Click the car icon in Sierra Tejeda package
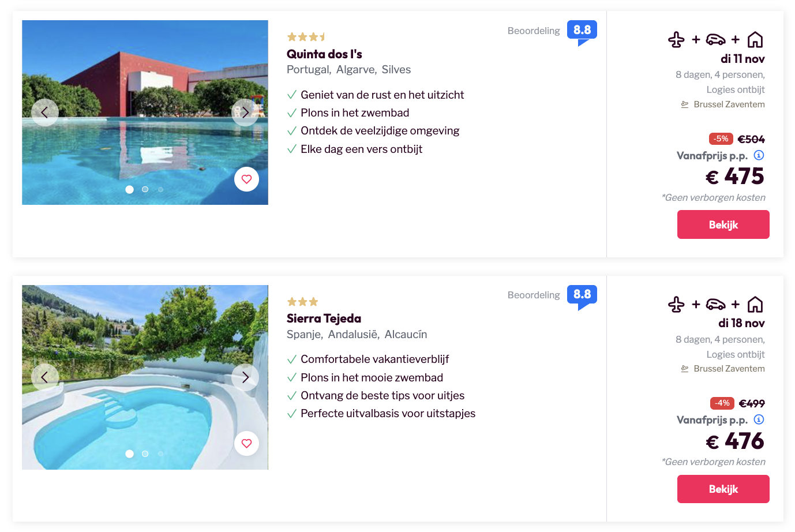795x532 pixels. (715, 304)
